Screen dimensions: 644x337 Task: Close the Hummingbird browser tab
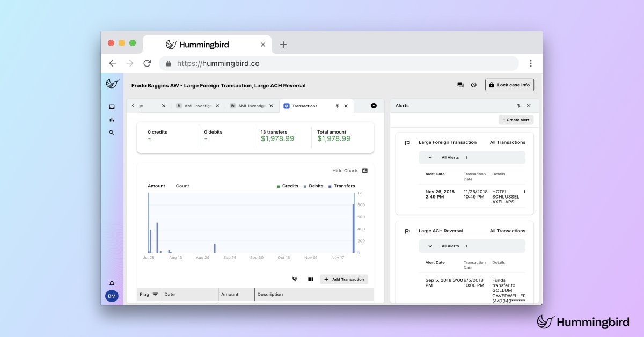pyautogui.click(x=262, y=45)
